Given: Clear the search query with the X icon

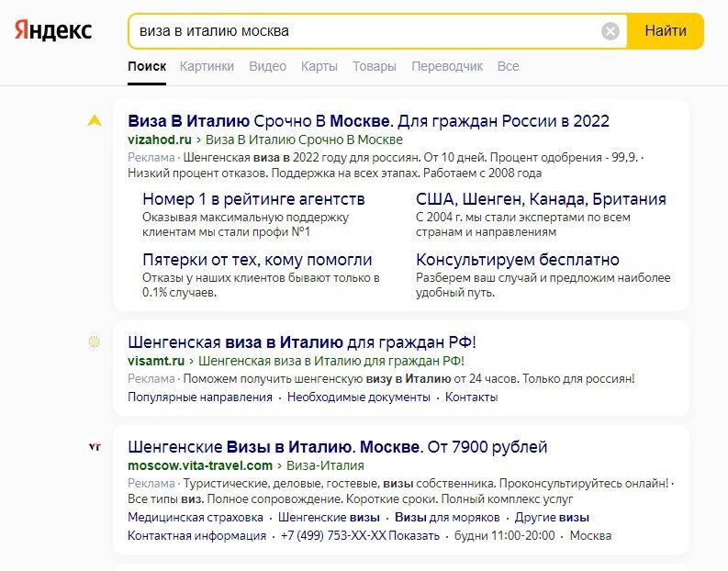Looking at the screenshot, I should click(610, 31).
